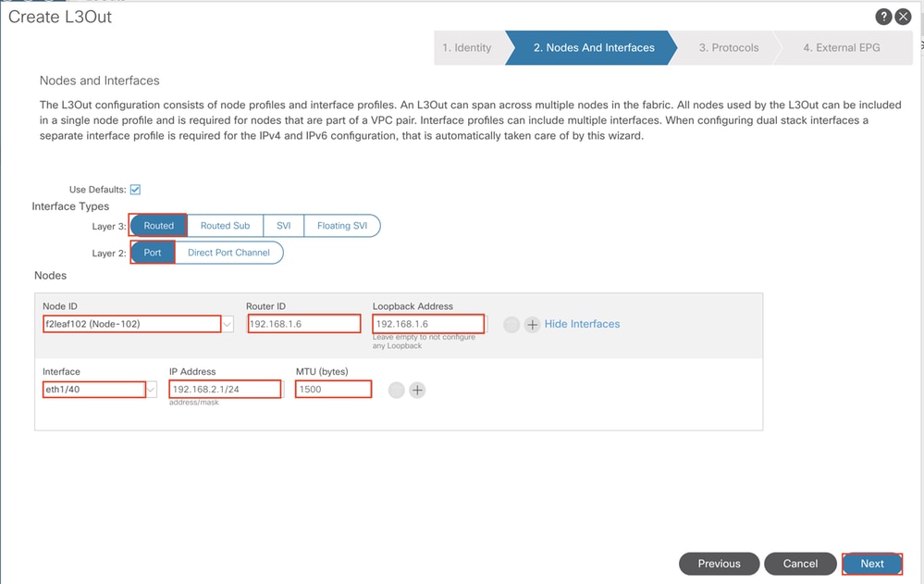Image resolution: width=924 pixels, height=584 pixels.
Task: Click the Router ID input field
Action: (303, 324)
